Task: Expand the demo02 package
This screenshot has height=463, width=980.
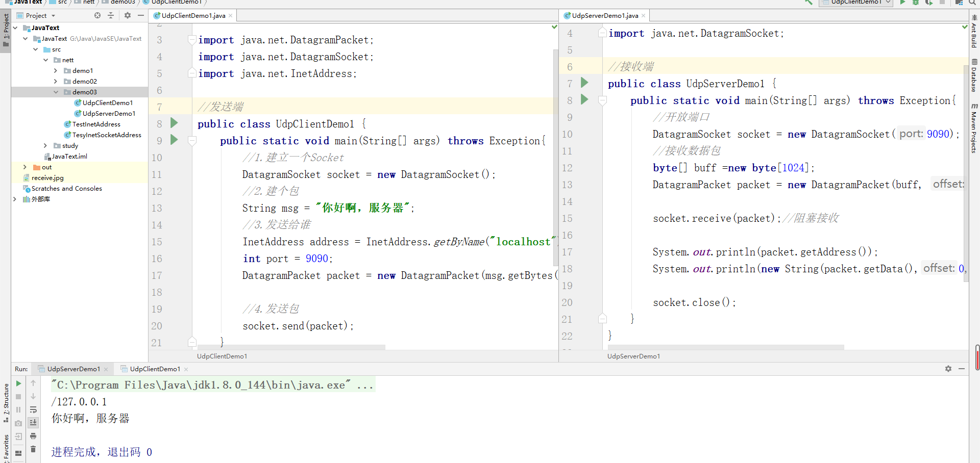Action: click(x=56, y=81)
